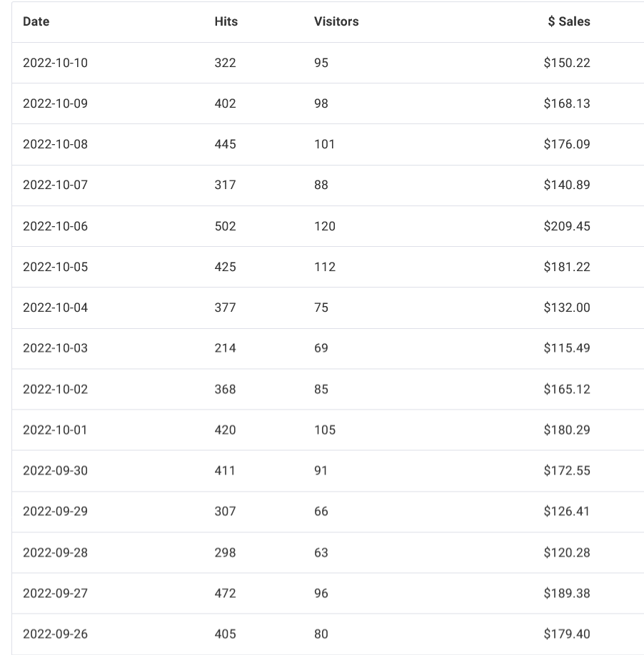This screenshot has height=655, width=644.
Task: Click the 105 visitors cell
Action: click(325, 430)
